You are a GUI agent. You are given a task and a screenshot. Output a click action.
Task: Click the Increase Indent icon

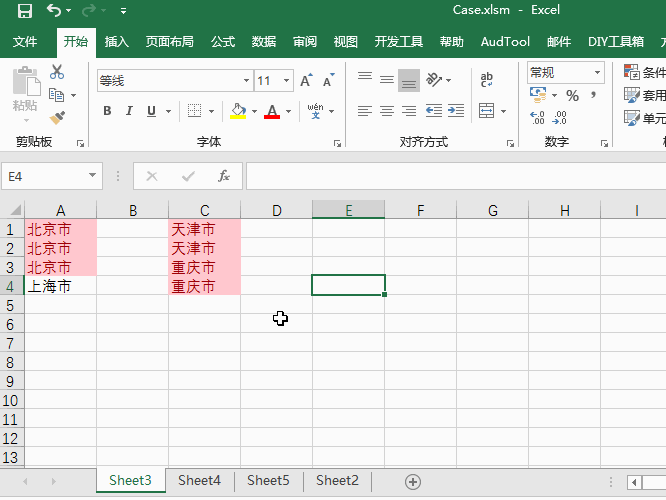(x=456, y=111)
